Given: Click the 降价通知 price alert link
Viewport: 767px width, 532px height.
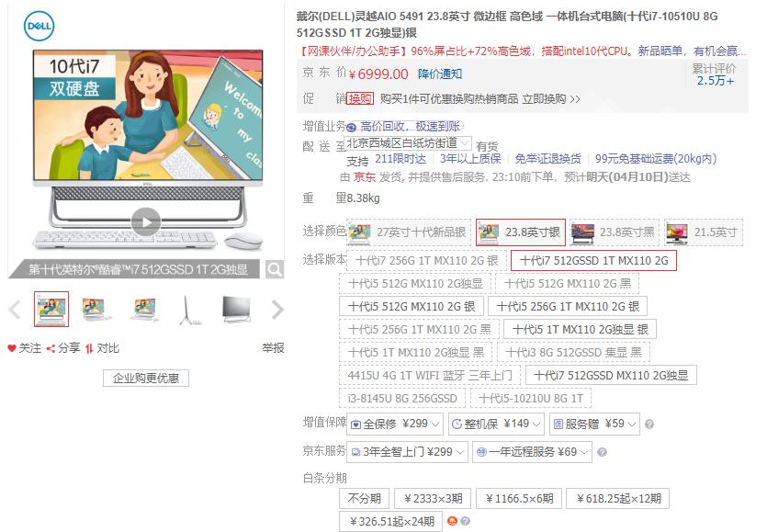Looking at the screenshot, I should coord(440,74).
